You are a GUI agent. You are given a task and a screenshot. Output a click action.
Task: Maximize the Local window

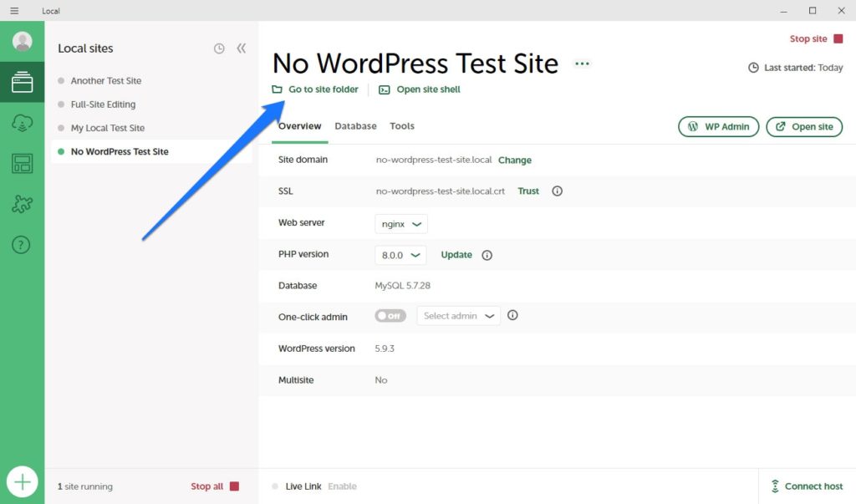813,10
